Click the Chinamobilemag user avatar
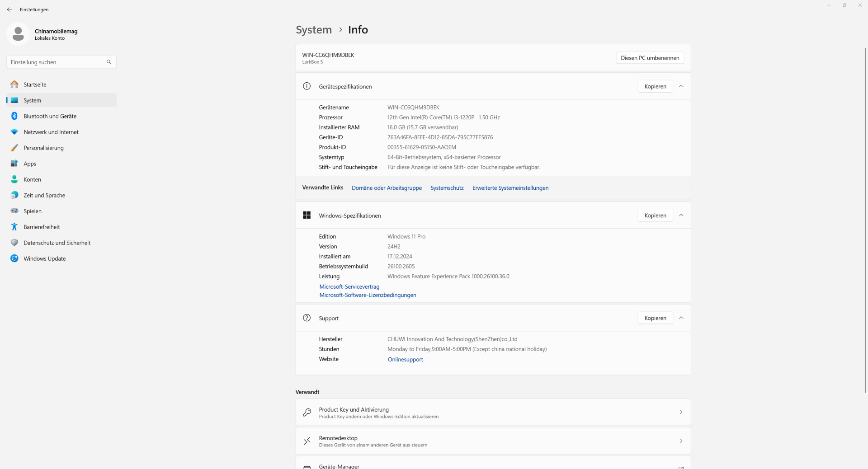 [18, 34]
